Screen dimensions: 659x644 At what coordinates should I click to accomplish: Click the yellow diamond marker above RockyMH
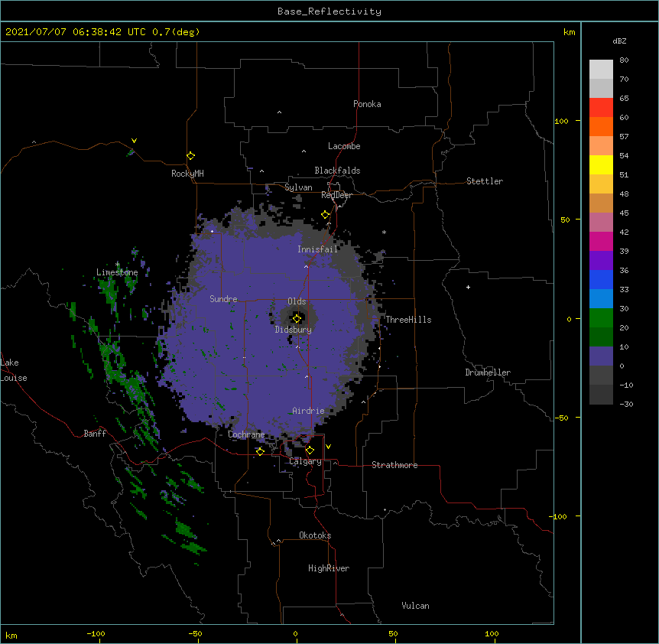(191, 156)
